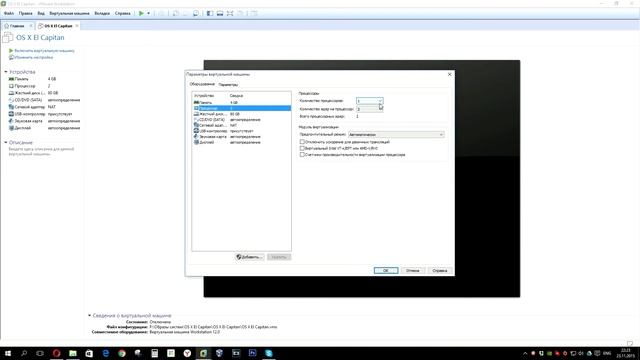
Task: Open the Количество ядер на процессор dropdown
Action: click(x=369, y=109)
